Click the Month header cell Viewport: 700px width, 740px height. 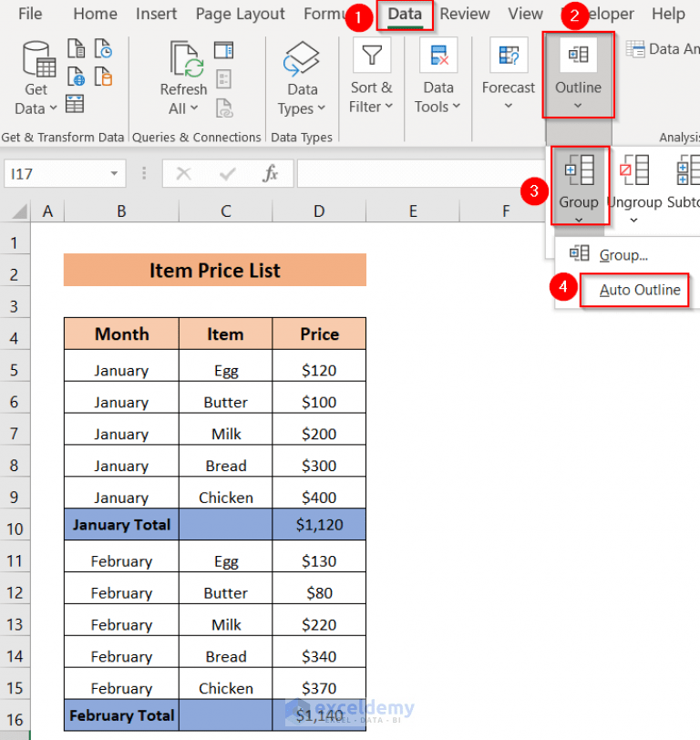[121, 334]
